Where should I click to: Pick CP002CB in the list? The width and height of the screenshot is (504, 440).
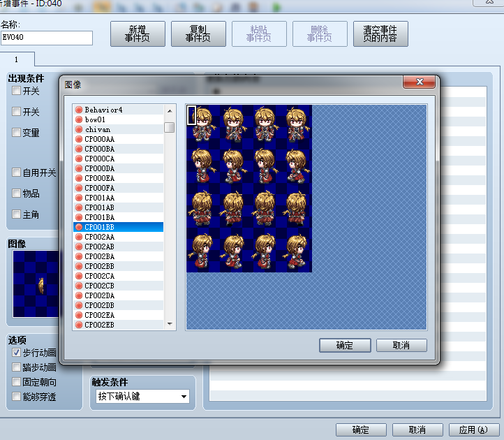pyautogui.click(x=118, y=286)
